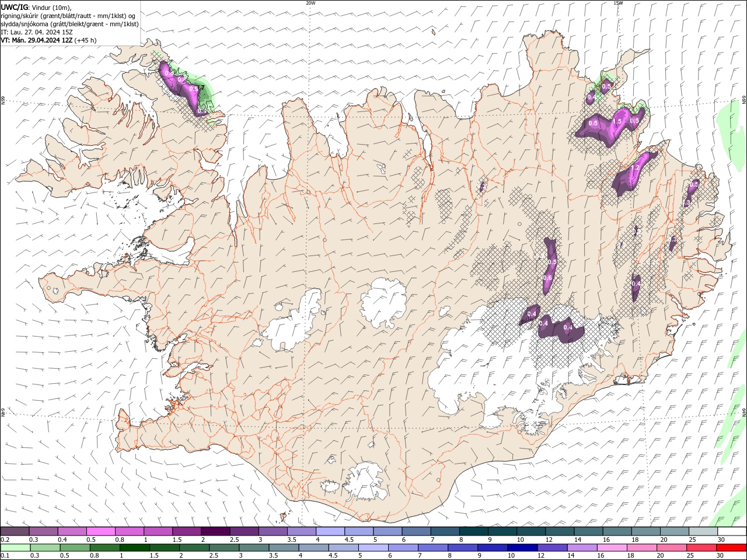
Task: Select the 7–8 periwinkle rain legend swatch
Action: (x=432, y=548)
